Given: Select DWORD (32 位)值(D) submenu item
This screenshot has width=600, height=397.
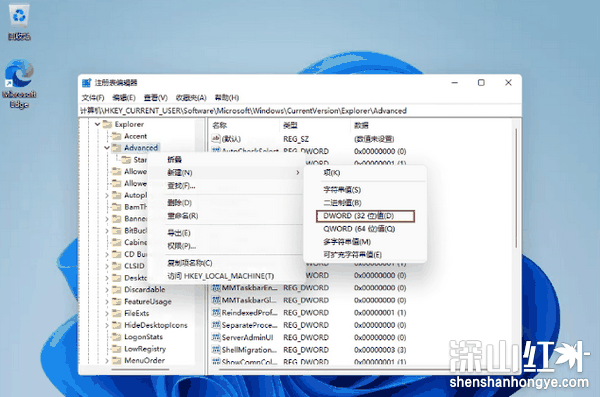Looking at the screenshot, I should click(x=365, y=216).
